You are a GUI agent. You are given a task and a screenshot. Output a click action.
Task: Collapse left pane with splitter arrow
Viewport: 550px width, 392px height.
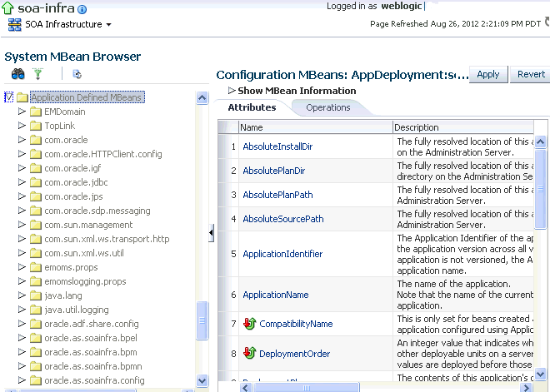pos(211,232)
